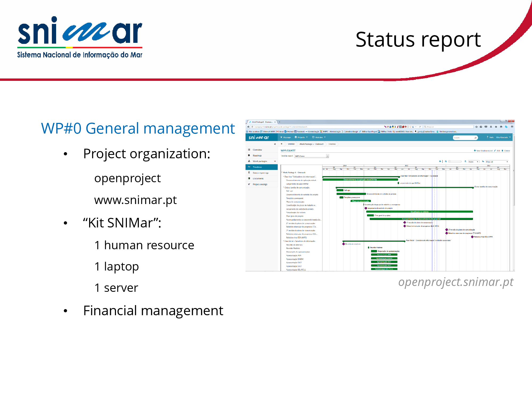Open the Firefox hamburger menu
The height and width of the screenshot is (399, 532).
(512, 127)
